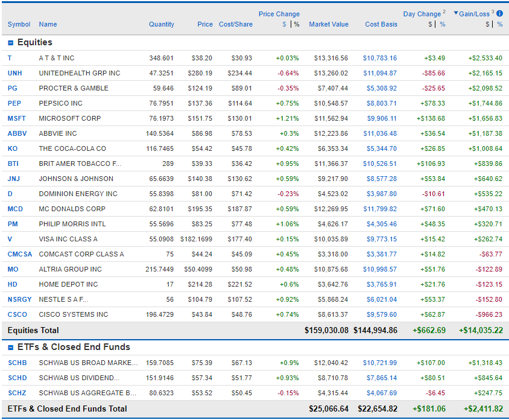Sort by Quantity column header

click(162, 24)
